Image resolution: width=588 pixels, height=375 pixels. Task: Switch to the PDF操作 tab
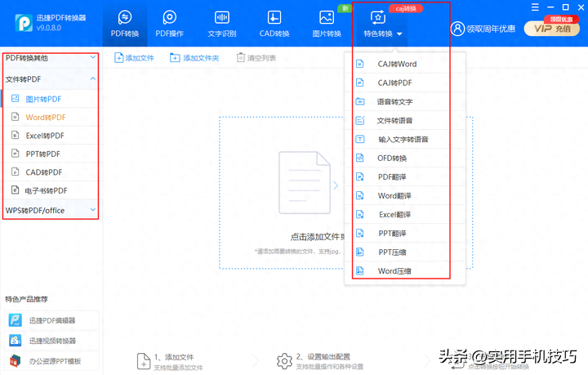coord(170,24)
